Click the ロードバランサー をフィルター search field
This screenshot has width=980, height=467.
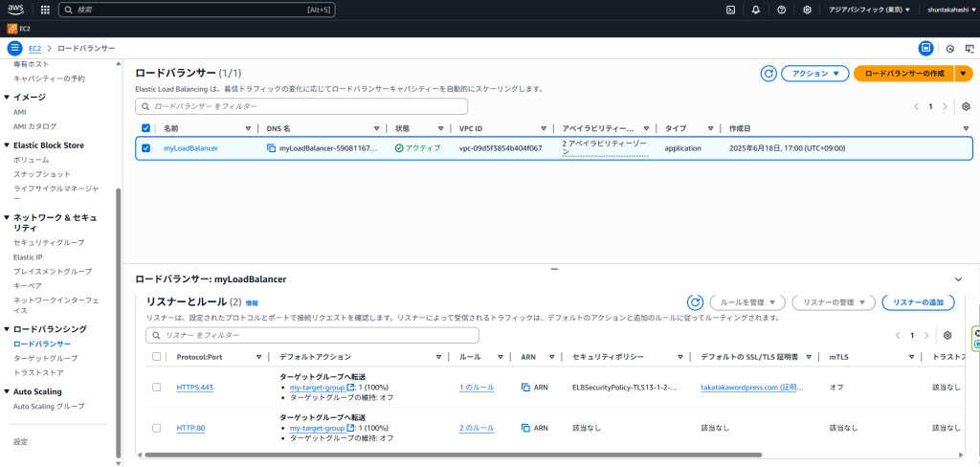(x=301, y=106)
